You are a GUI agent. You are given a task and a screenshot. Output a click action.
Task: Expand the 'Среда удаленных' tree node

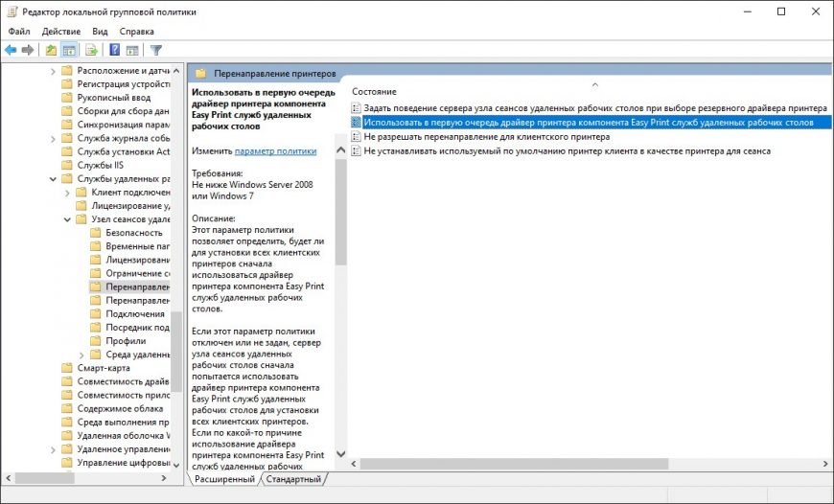point(81,355)
